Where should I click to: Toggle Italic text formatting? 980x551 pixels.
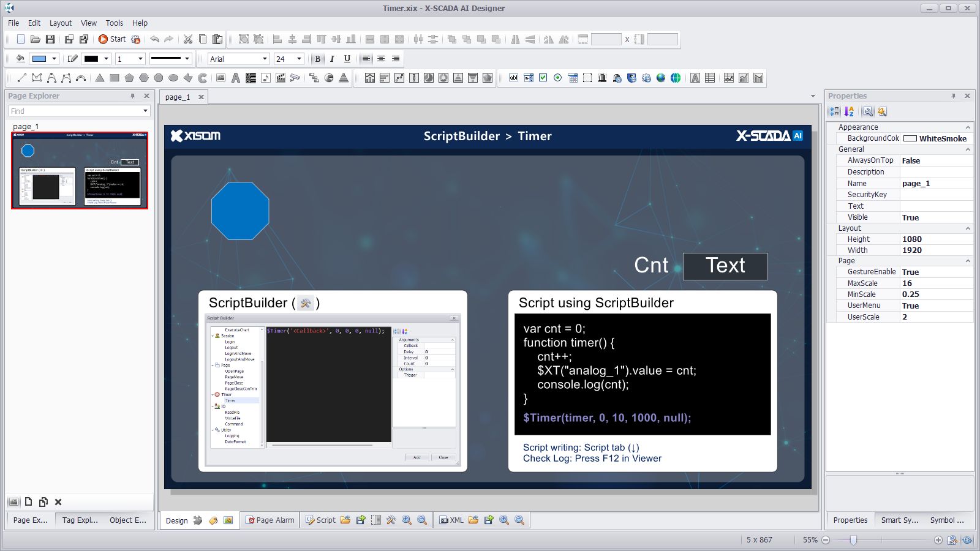point(332,59)
